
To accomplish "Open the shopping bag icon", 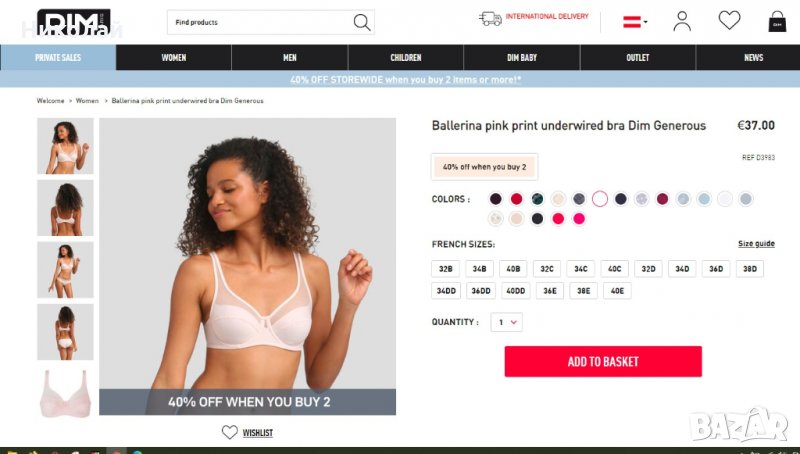I will point(777,21).
